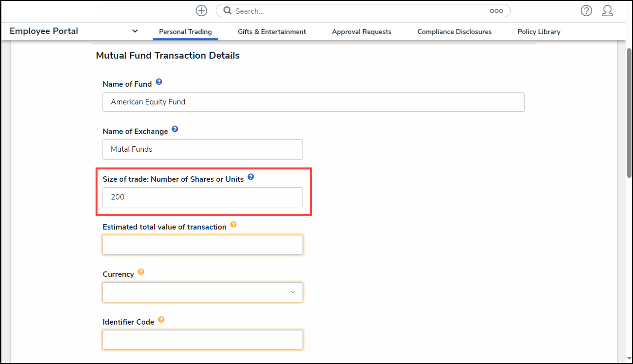Open the user profile icon

point(607,11)
